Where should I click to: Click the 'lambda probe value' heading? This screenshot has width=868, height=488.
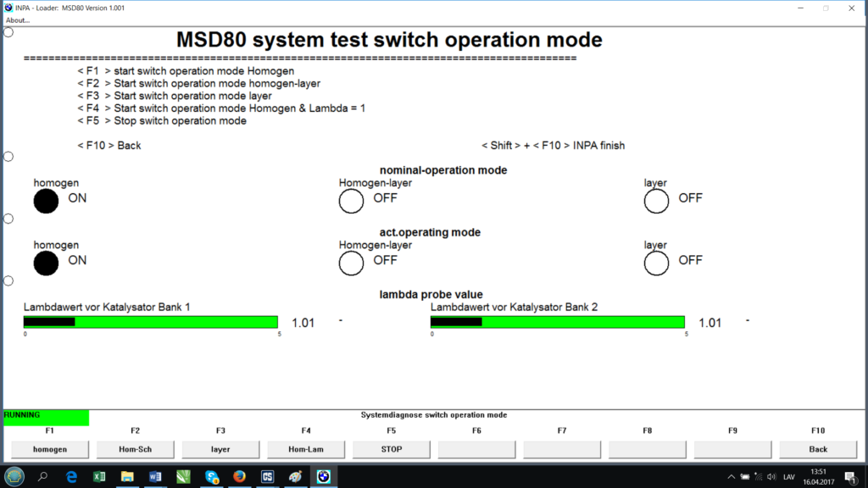click(431, 294)
